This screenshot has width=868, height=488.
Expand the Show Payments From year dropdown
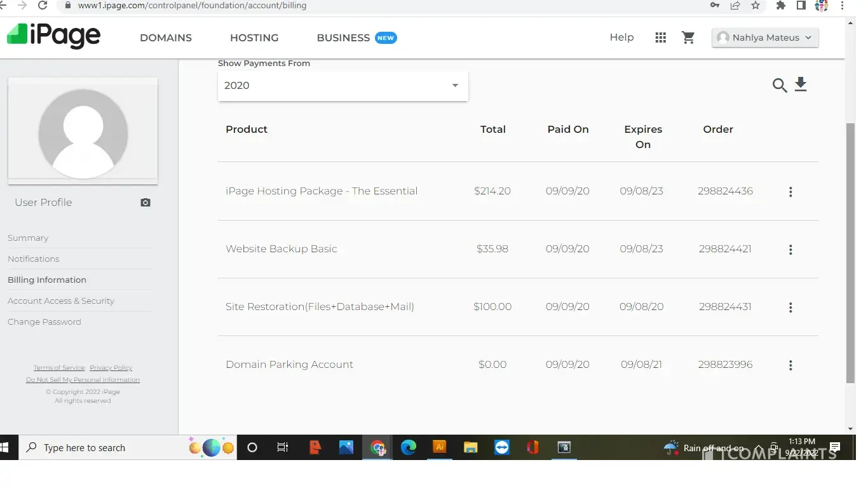coord(342,86)
